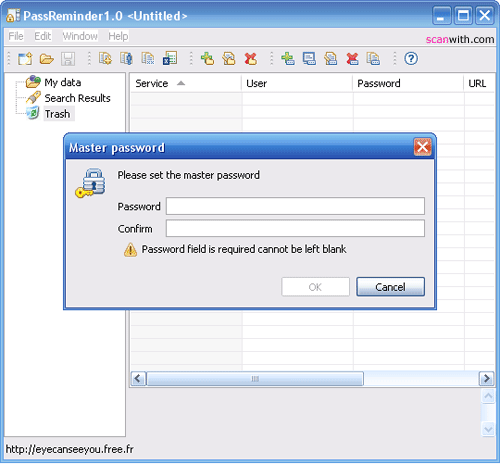This screenshot has height=464, width=500.
Task: Click the User column header
Action: 297,83
